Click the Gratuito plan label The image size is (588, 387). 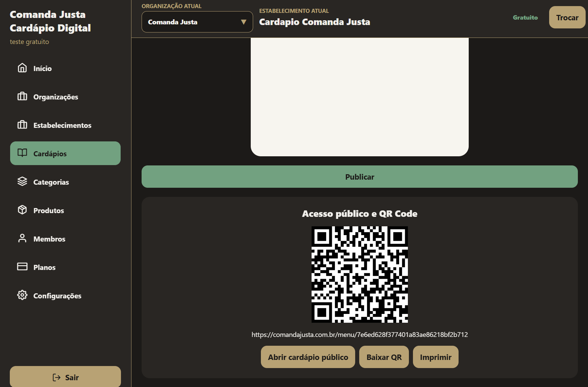[525, 18]
